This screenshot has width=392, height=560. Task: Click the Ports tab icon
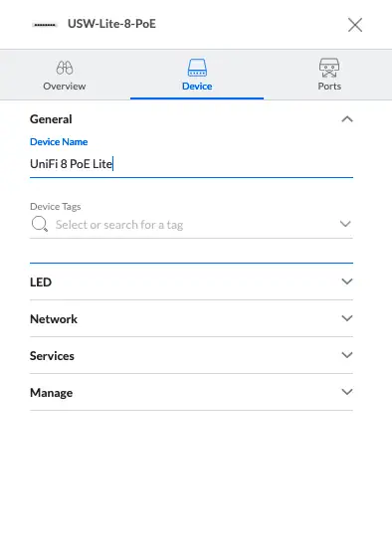(x=329, y=68)
